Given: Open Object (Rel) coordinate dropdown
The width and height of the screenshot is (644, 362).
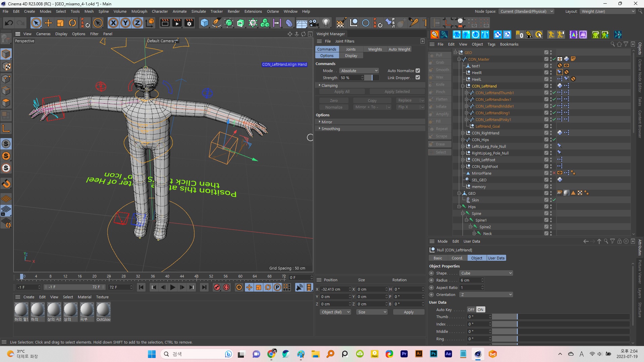Looking at the screenshot, I should pos(335,312).
